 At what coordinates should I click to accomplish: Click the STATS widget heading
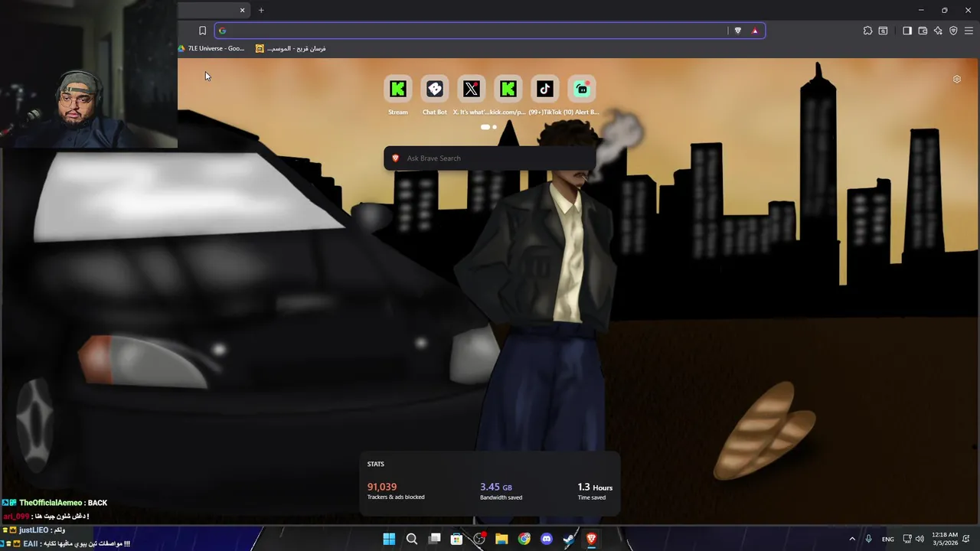coord(375,464)
